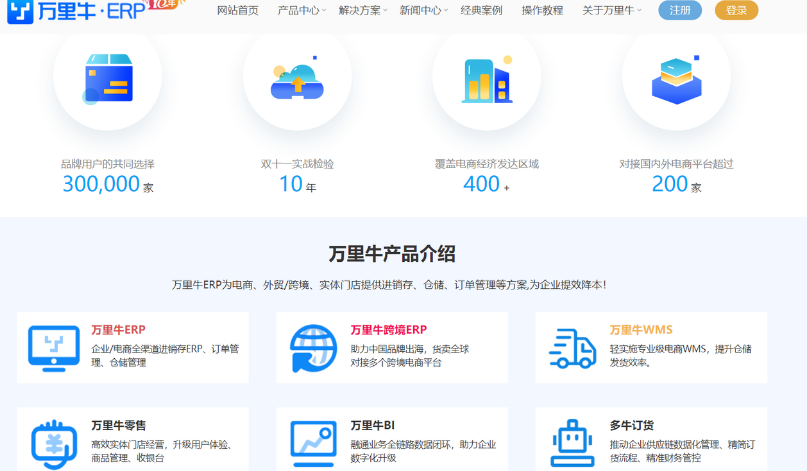Click the cloud upload icon
The width and height of the screenshot is (807, 471).
pos(297,80)
